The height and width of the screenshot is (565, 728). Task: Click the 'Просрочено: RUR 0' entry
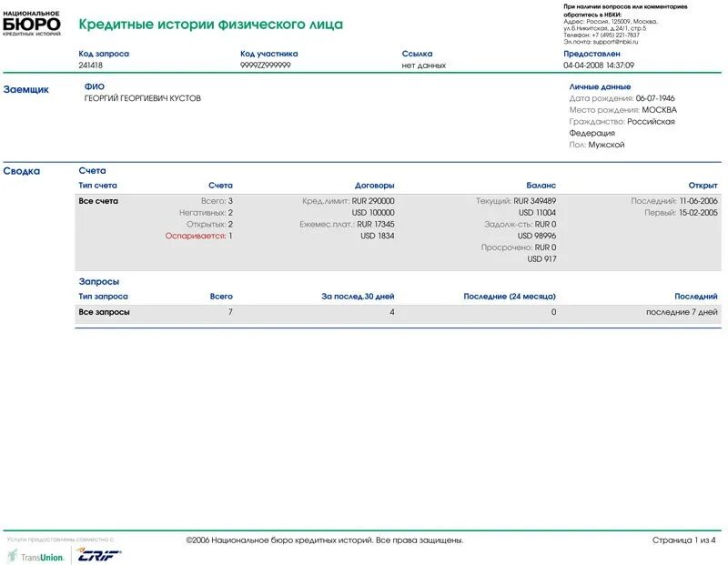point(519,247)
